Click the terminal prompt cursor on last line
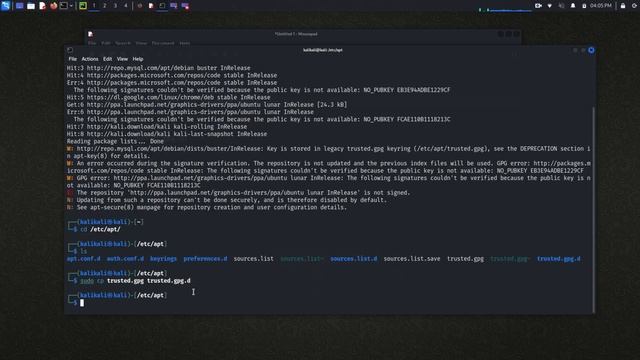 coord(82,303)
